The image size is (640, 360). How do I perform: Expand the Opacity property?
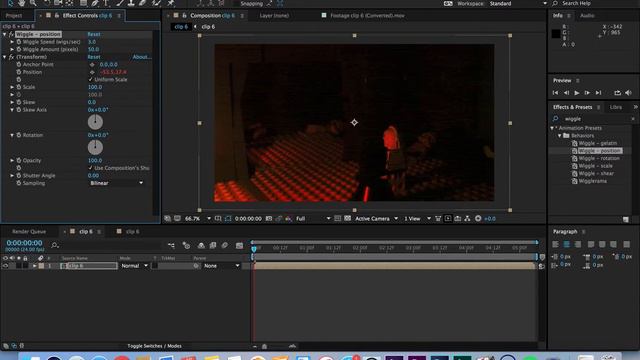[12, 161]
